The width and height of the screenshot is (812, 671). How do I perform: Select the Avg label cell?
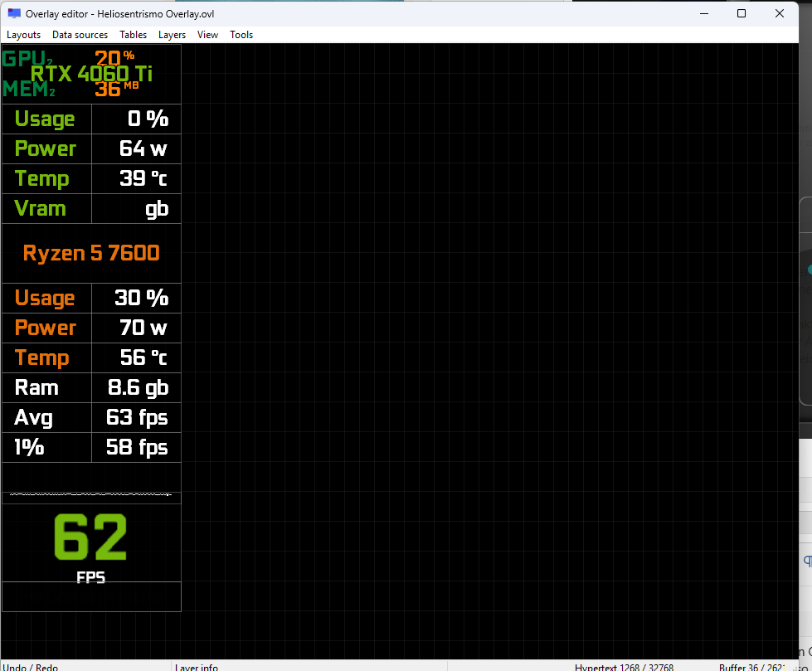pos(45,417)
